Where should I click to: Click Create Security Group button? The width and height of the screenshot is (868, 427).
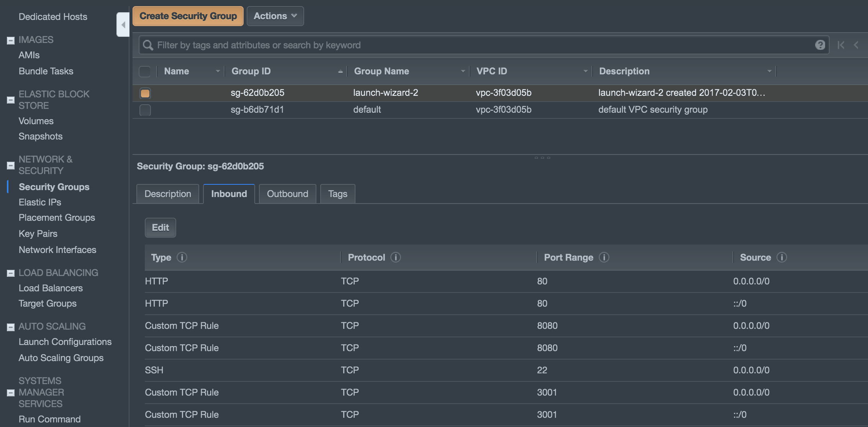[188, 16]
